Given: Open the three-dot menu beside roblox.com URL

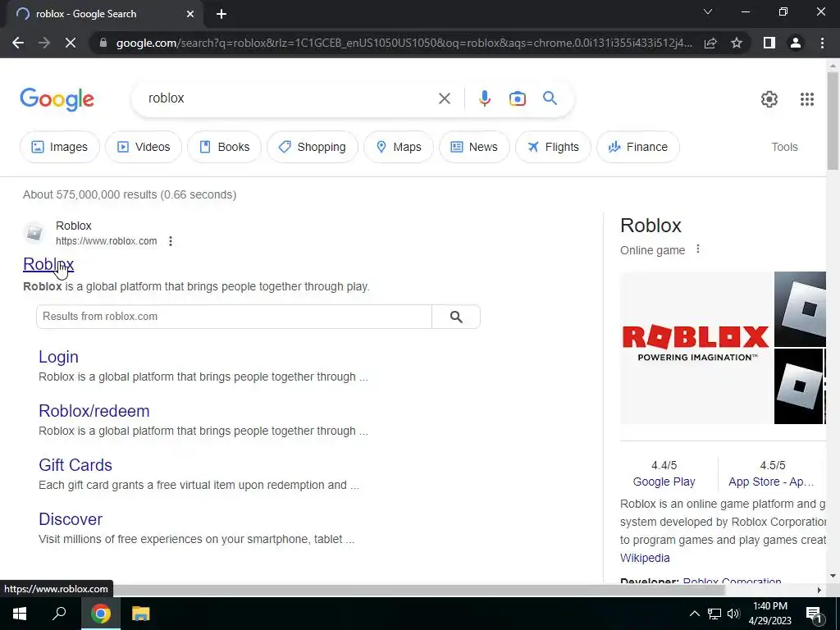Looking at the screenshot, I should pyautogui.click(x=171, y=241).
